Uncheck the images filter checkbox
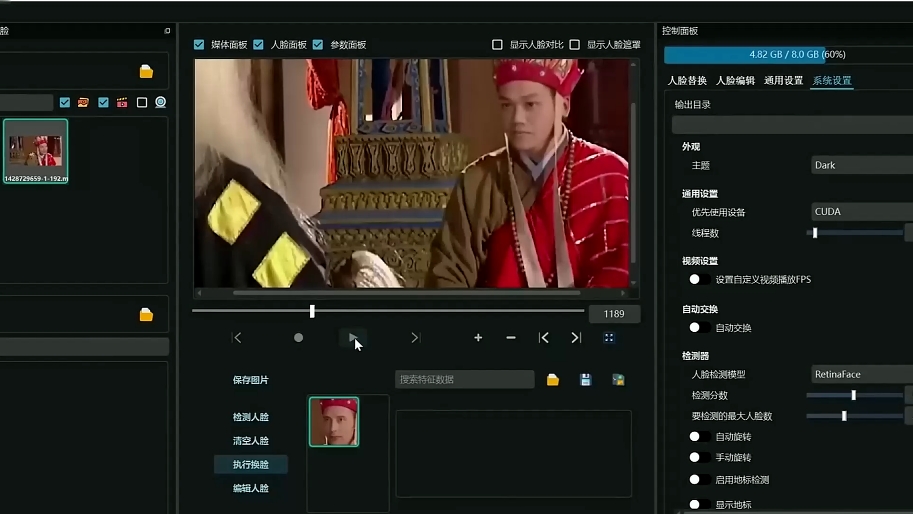 (65, 102)
